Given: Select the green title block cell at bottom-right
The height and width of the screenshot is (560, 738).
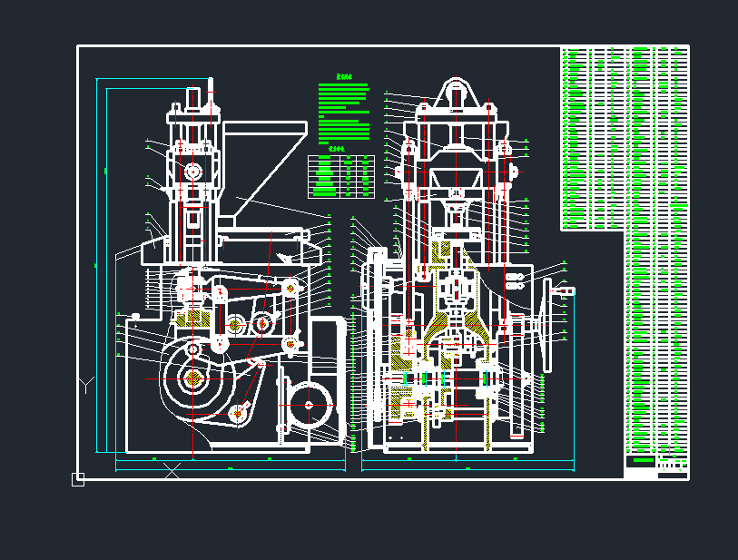Looking at the screenshot, I should point(642,462).
